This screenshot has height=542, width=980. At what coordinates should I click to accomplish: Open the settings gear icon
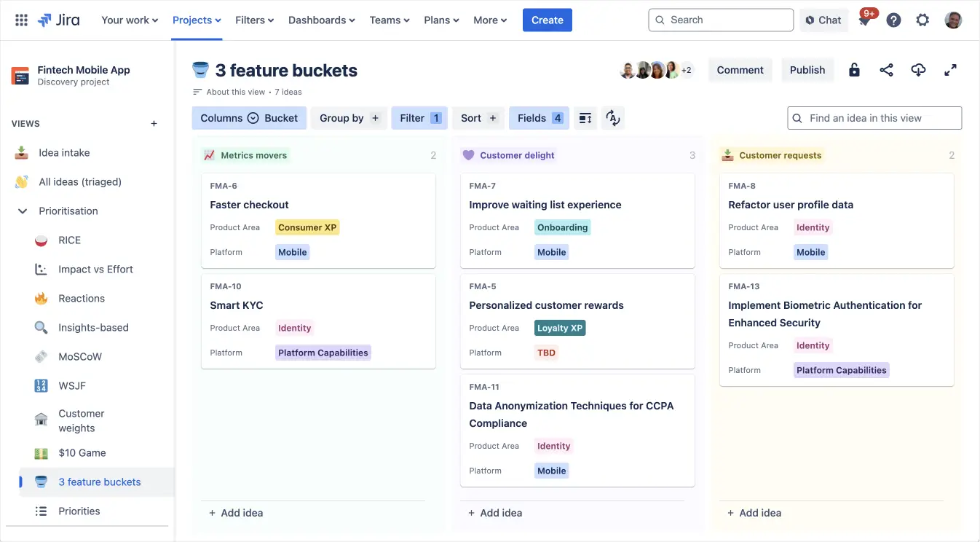coord(922,20)
